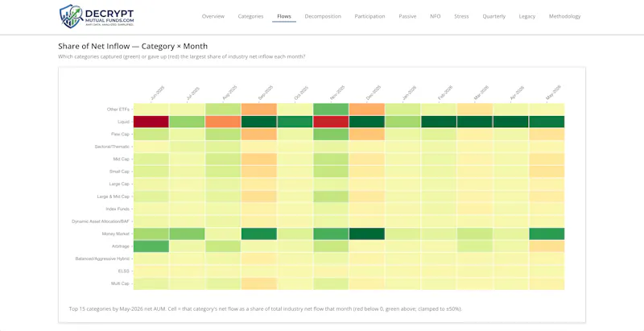The height and width of the screenshot is (331, 644).
Task: Open the Overview tab
Action: click(x=213, y=16)
